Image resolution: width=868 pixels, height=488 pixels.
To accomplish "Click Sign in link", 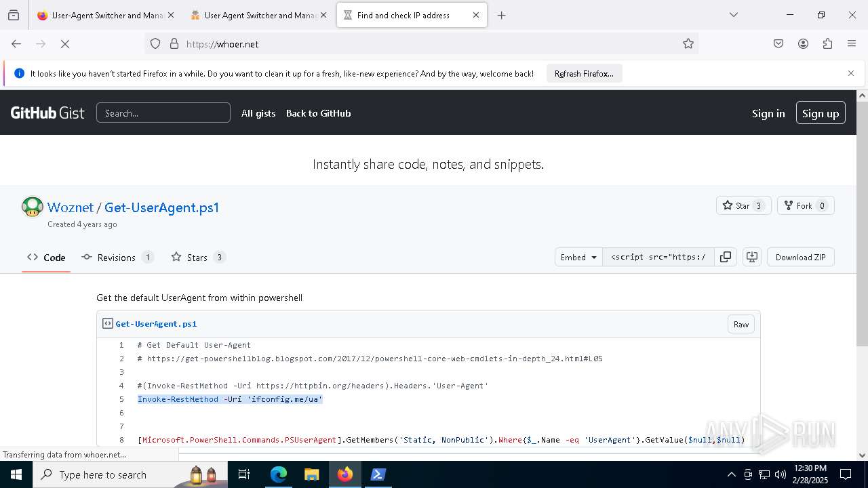I will (x=768, y=113).
